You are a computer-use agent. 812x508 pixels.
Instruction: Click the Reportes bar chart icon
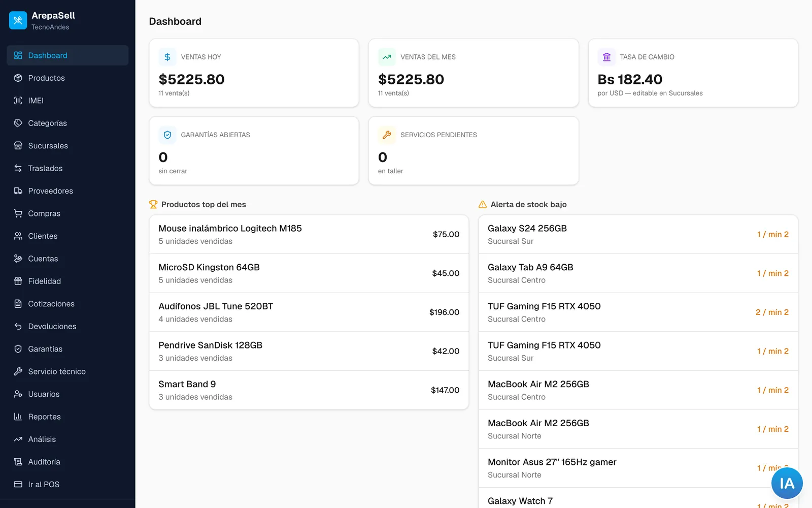coord(18,417)
